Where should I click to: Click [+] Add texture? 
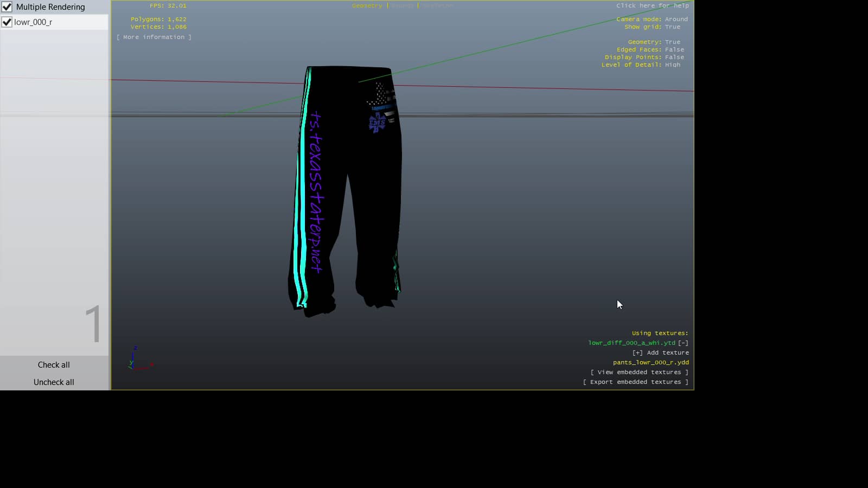click(x=661, y=352)
